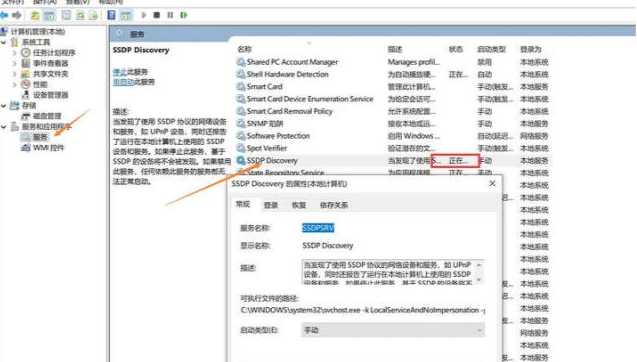Screen dimensions: 637x362
Task: Open 设备管理器 in the tree
Action: point(50,95)
